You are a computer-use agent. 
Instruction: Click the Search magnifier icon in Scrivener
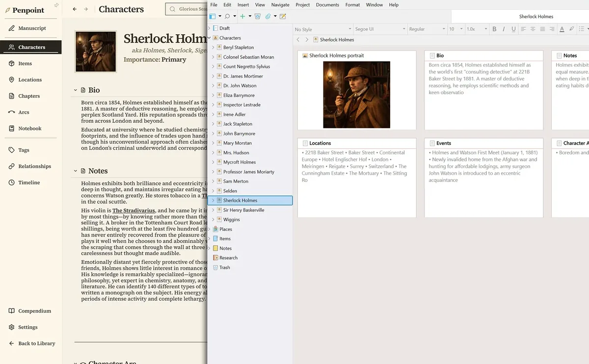click(227, 16)
